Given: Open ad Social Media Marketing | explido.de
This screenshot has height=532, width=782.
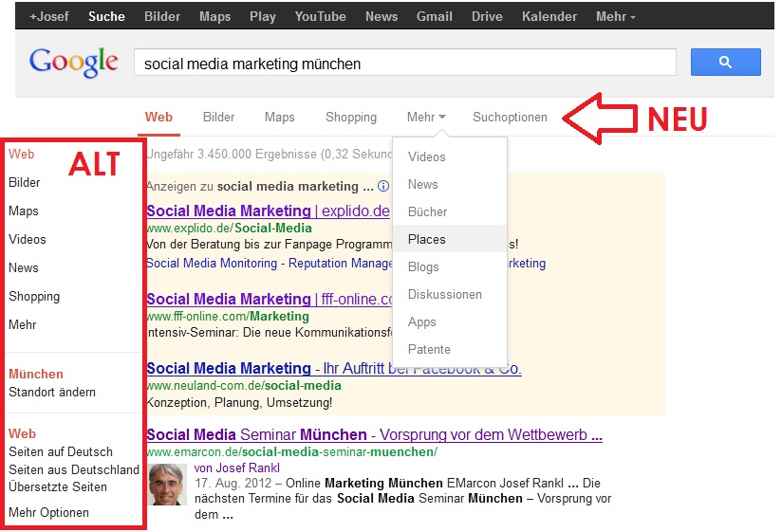Looking at the screenshot, I should coord(269,211).
